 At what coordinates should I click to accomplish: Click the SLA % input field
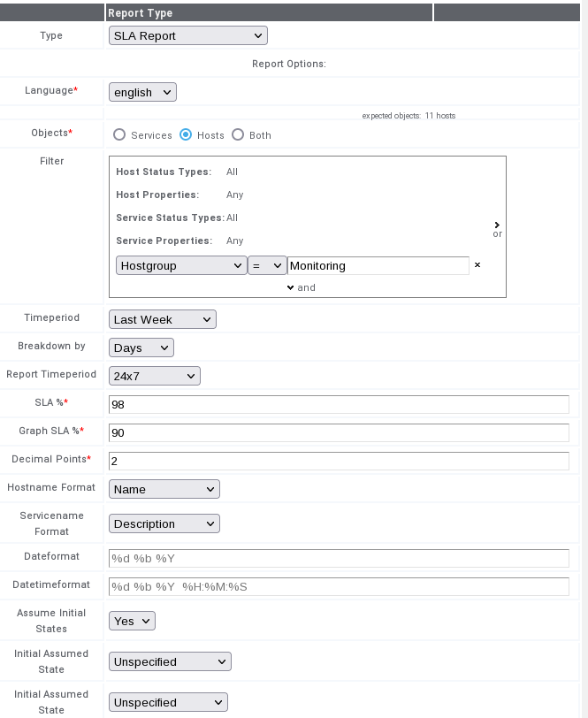pos(339,404)
